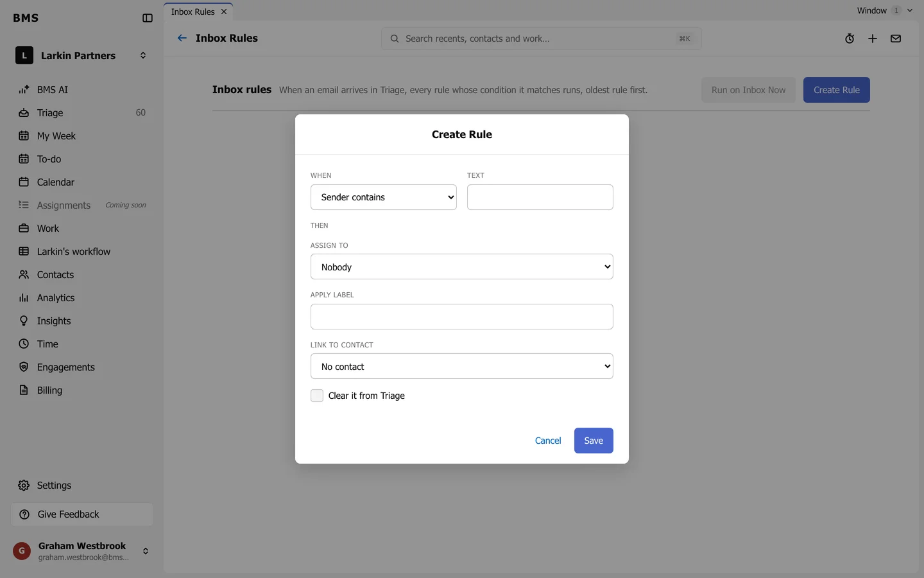924x578 pixels.
Task: Click the search recents and contacts box
Action: pyautogui.click(x=542, y=39)
